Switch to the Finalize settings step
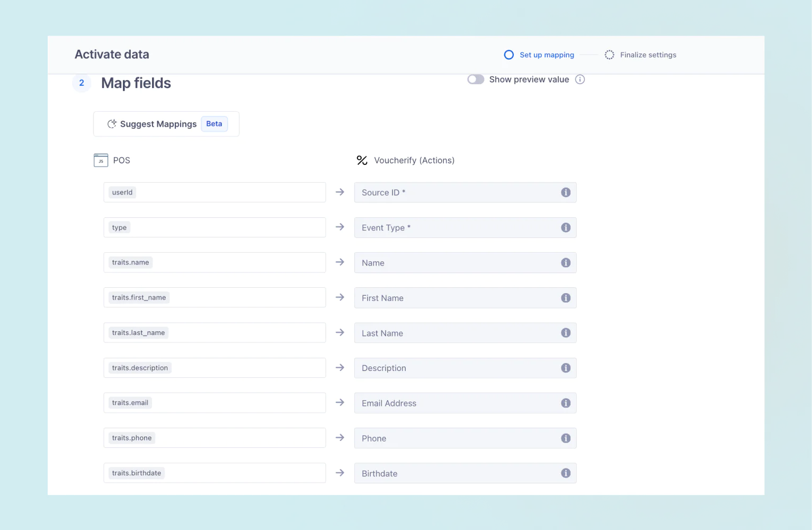 (648, 55)
